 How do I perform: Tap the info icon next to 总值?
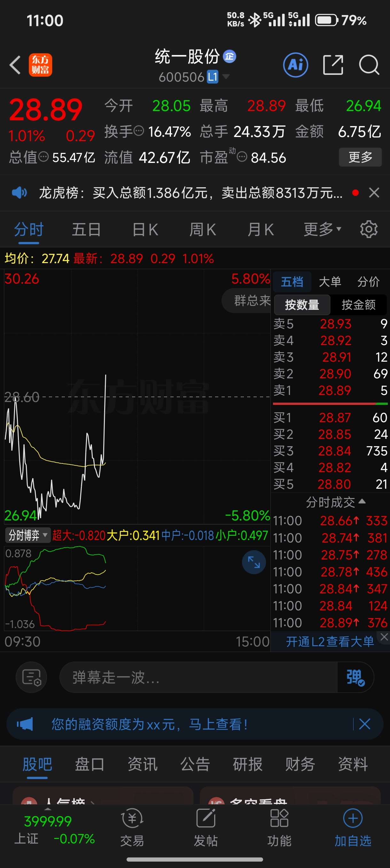coord(43,157)
